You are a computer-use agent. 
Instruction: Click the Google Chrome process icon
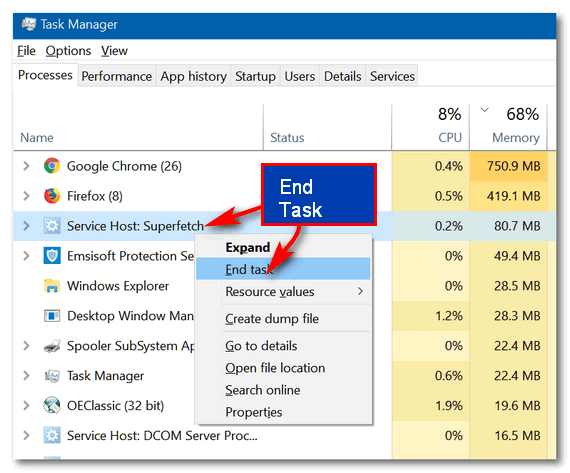52,166
